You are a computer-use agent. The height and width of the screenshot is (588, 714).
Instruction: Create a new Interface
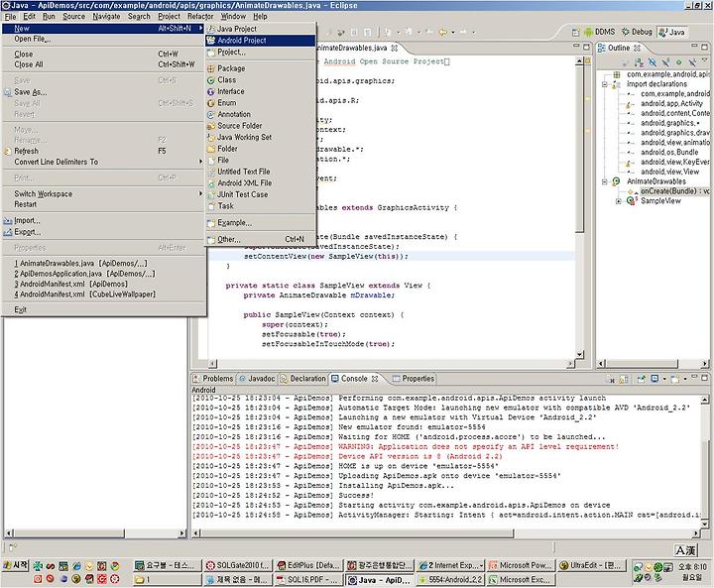point(261,91)
